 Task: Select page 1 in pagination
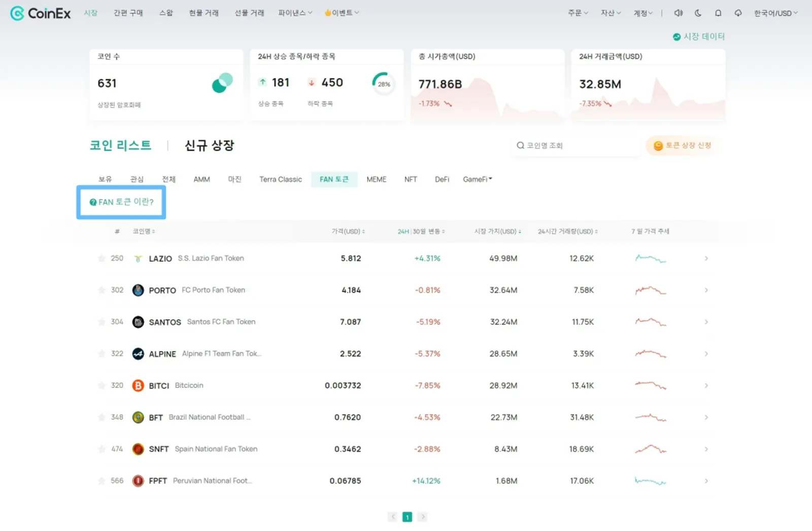click(x=407, y=517)
